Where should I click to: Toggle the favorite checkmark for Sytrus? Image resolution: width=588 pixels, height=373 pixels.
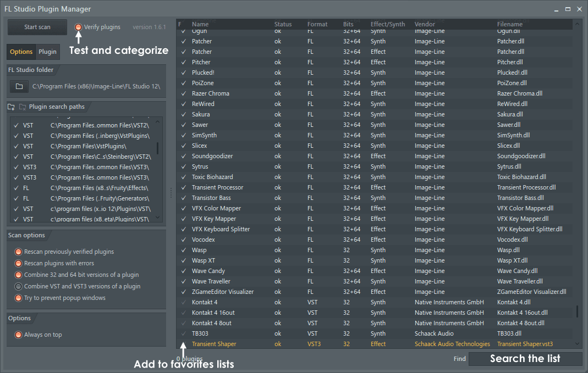click(x=184, y=166)
